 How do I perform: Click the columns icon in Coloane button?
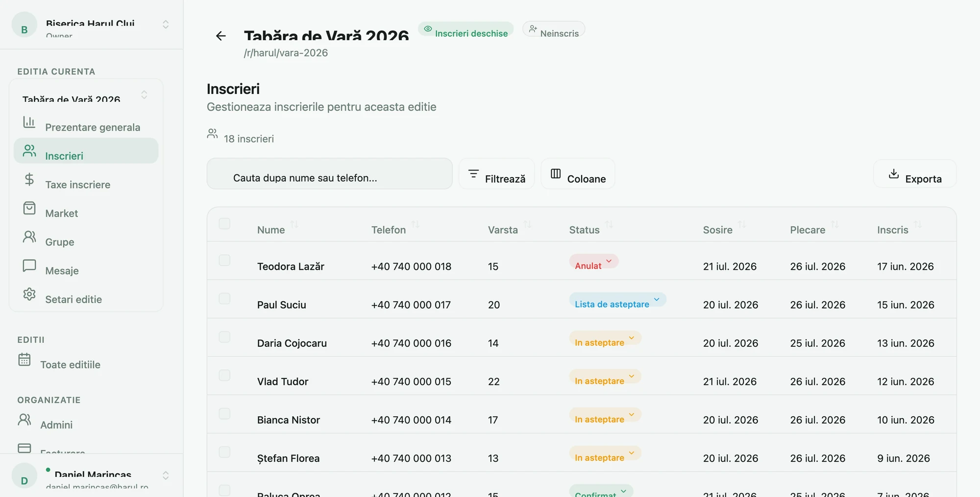(x=556, y=174)
